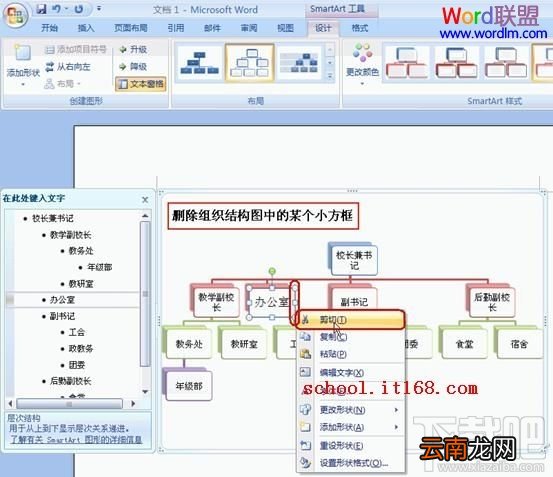Select 团委 in text pane
The image size is (553, 477).
point(77,365)
